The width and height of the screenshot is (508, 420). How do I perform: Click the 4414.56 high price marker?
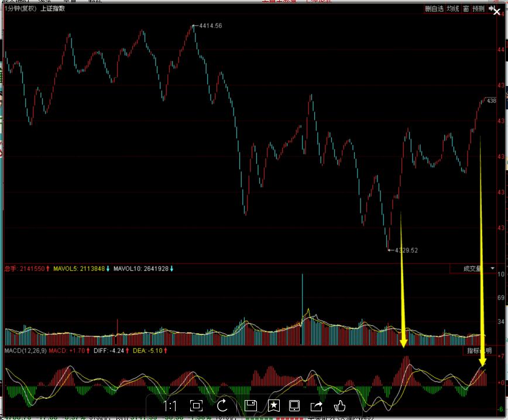tap(211, 26)
